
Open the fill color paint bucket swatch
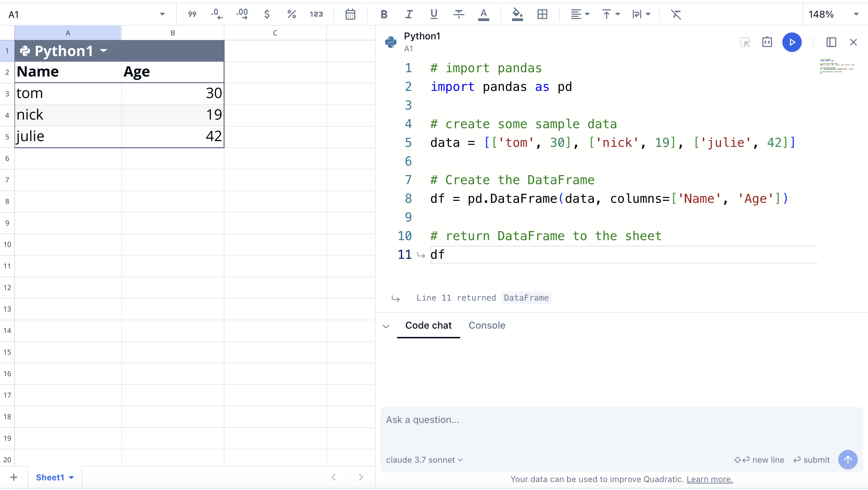click(517, 14)
